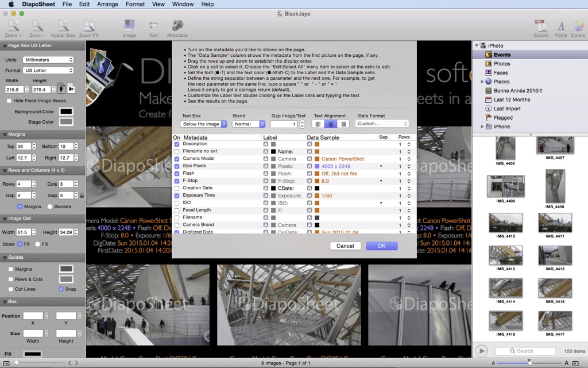
Task: Open the Fonts panel icon
Action: [561, 26]
